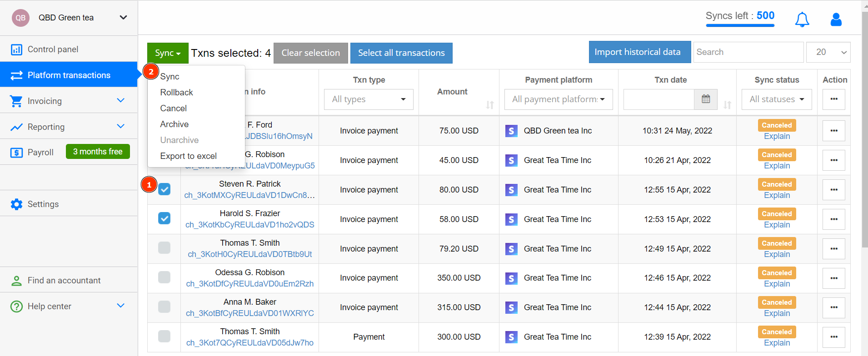Image resolution: width=868 pixels, height=356 pixels.
Task: Open the notifications bell
Action: point(802,20)
